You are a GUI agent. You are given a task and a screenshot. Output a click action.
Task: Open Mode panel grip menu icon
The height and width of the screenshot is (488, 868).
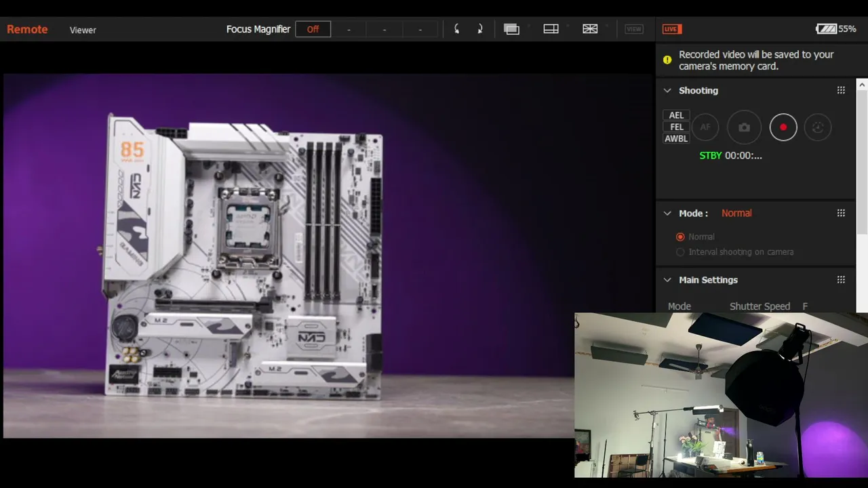point(841,213)
